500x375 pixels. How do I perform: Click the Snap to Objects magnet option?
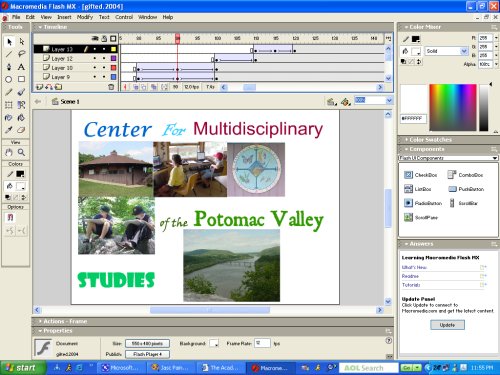(10, 218)
